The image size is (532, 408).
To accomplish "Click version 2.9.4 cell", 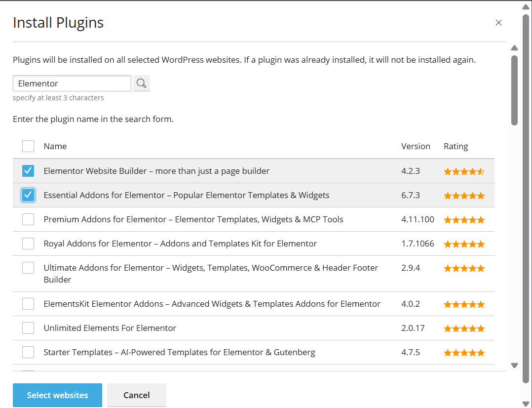I will tap(411, 268).
